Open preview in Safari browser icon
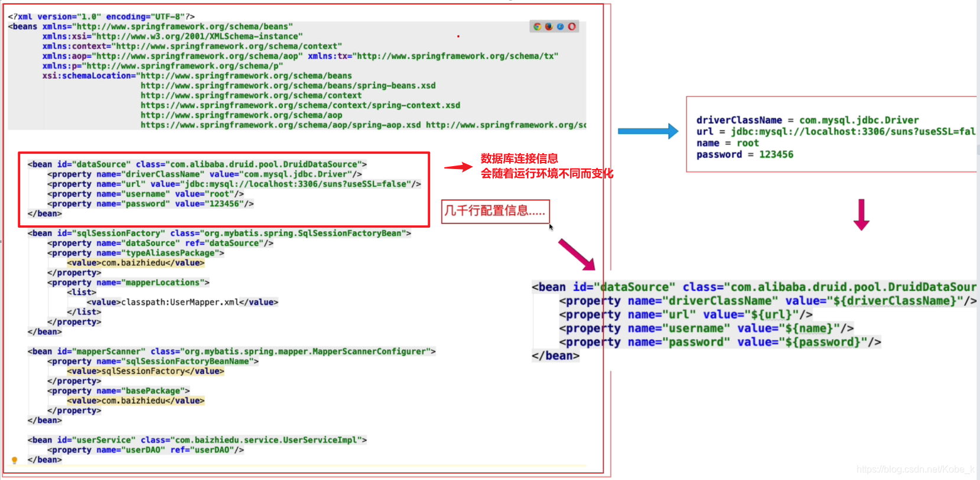Screen dimensions: 980x480 point(560,27)
